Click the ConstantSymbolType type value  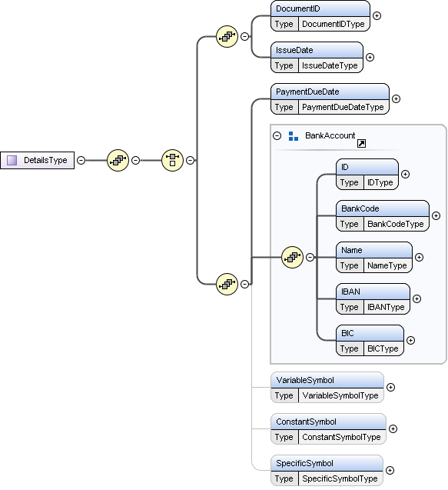[341, 437]
